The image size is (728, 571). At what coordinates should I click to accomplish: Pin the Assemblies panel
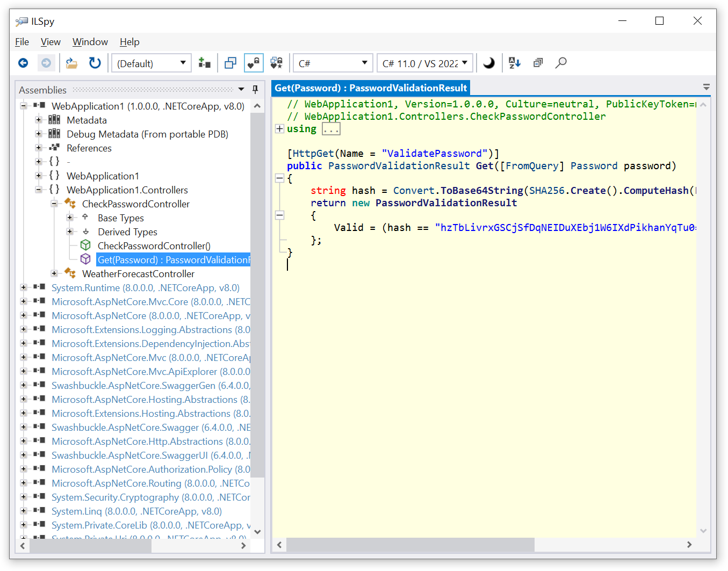pyautogui.click(x=255, y=89)
